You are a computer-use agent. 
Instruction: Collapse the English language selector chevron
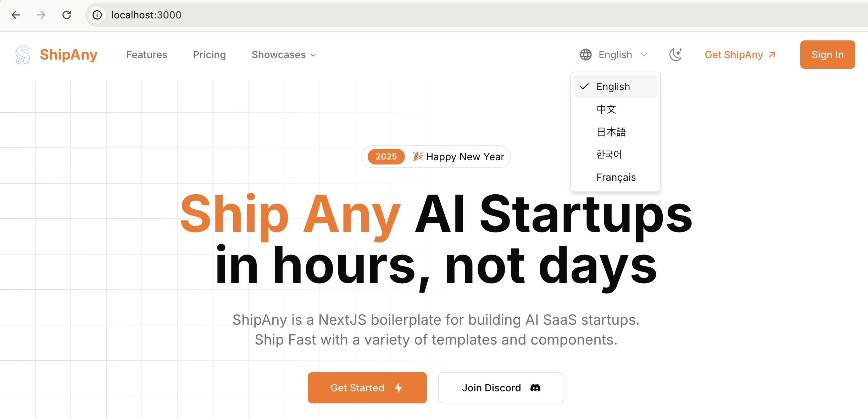coord(644,55)
